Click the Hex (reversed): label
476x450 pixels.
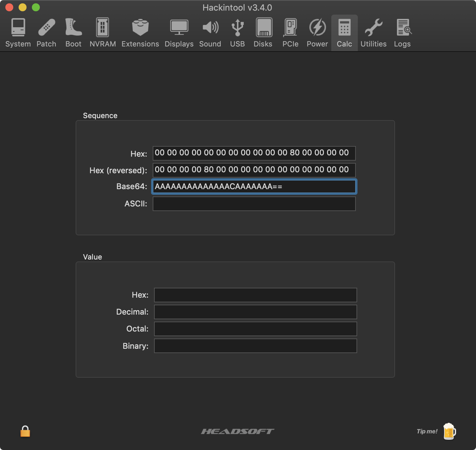(119, 170)
